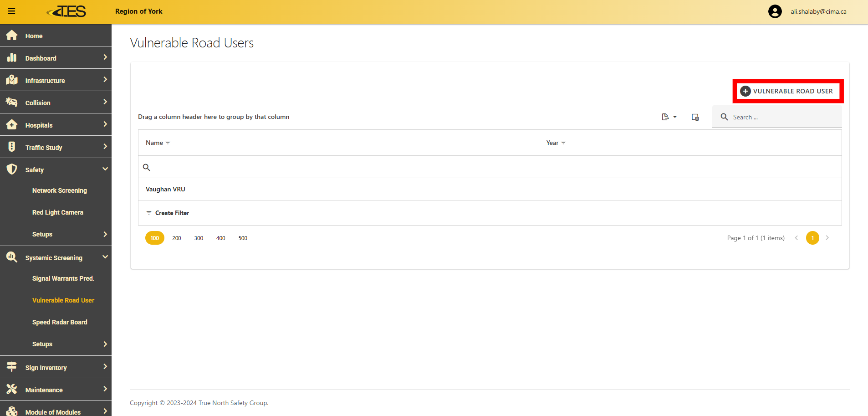Go to Speed Radar Board page

(x=60, y=322)
